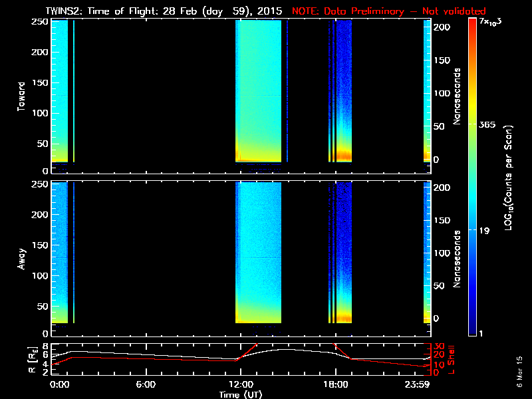
Task: Click the large midday data block in Away panel
Action: (259, 251)
